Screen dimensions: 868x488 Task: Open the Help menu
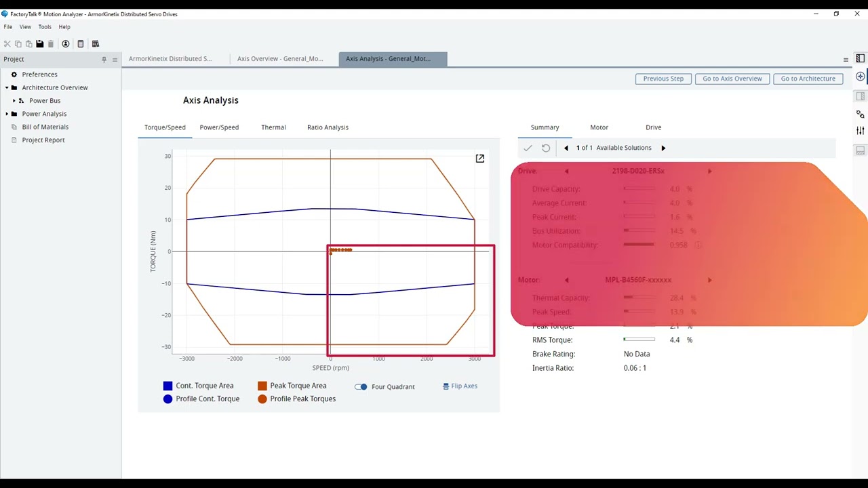(64, 27)
